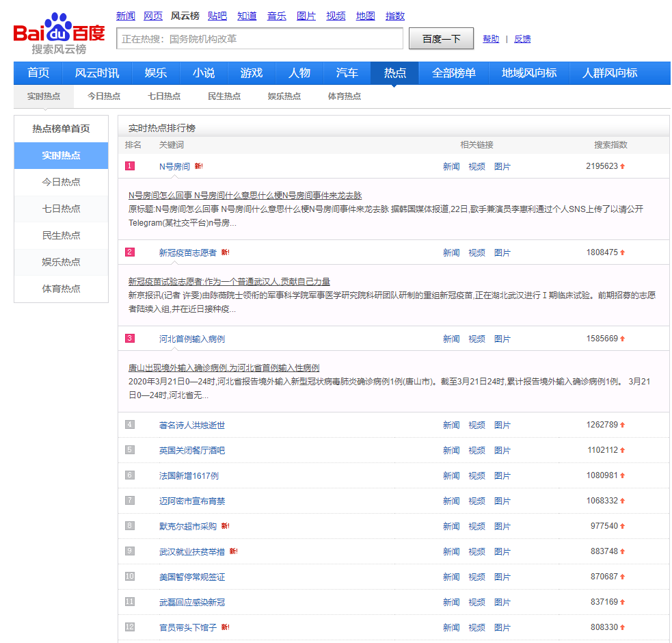Switch to the 娱乐 main tab
Screen dimensions: 672x643
(x=156, y=73)
